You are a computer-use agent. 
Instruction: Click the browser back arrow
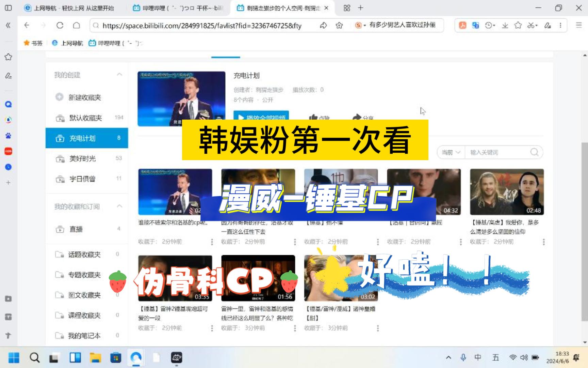tap(27, 25)
